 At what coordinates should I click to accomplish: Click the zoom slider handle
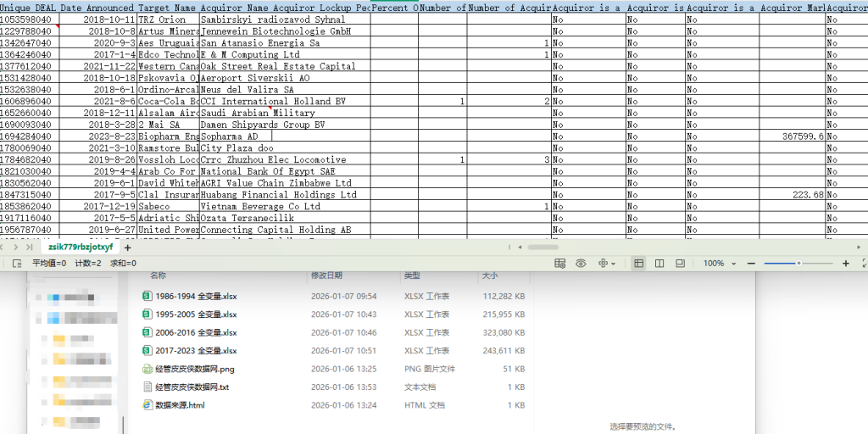tap(798, 264)
